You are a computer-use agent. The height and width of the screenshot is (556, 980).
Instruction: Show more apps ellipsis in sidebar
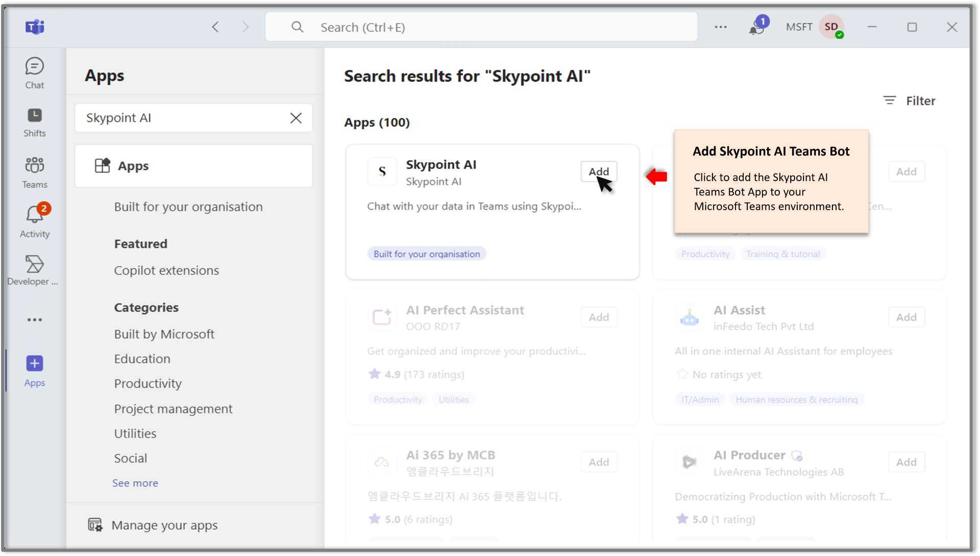(35, 320)
